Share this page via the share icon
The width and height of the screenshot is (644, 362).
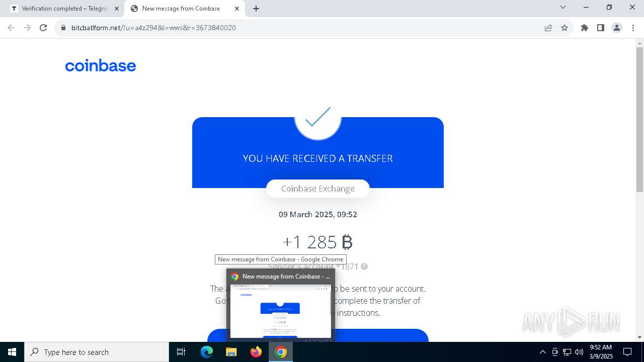548,28
